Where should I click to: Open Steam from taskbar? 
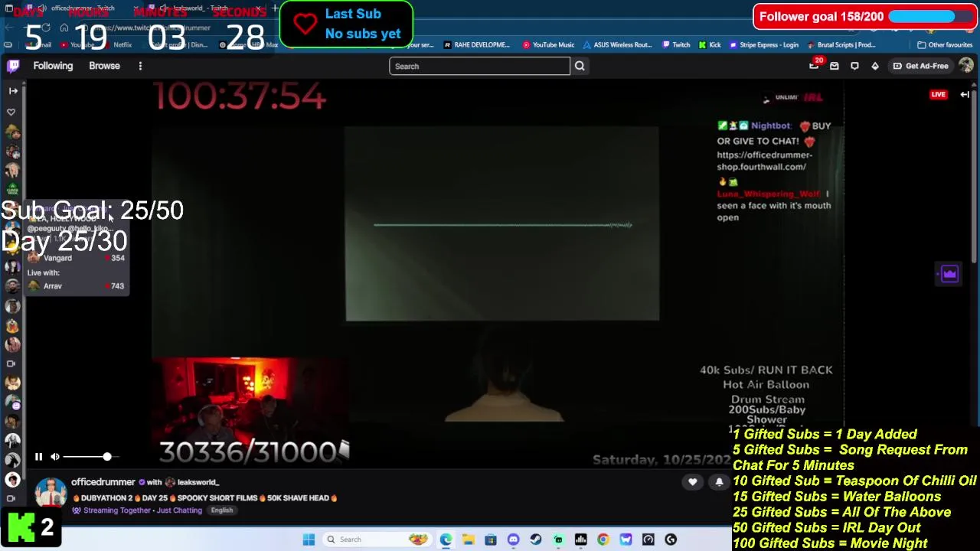[x=536, y=540]
